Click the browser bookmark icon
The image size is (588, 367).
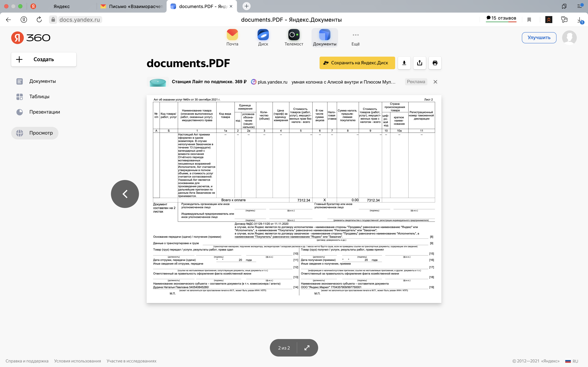(529, 20)
